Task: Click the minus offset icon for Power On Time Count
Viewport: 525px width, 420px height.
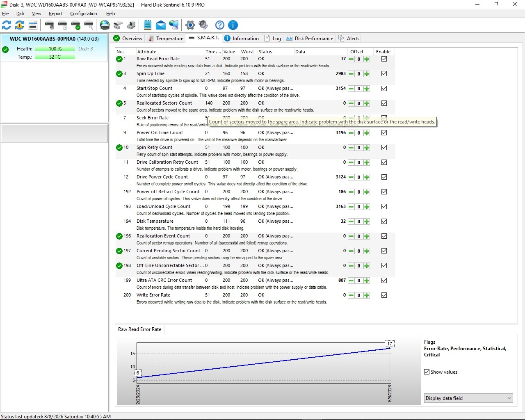Action: (x=351, y=133)
